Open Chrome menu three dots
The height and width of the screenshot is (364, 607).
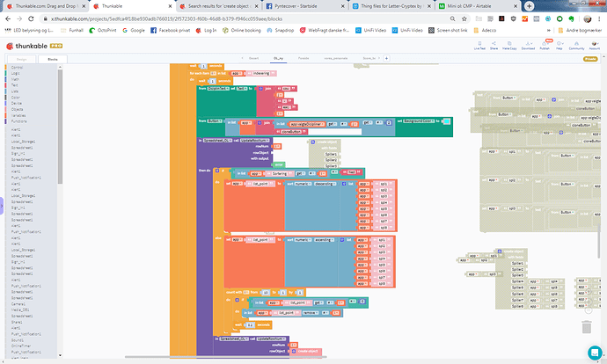(599, 18)
